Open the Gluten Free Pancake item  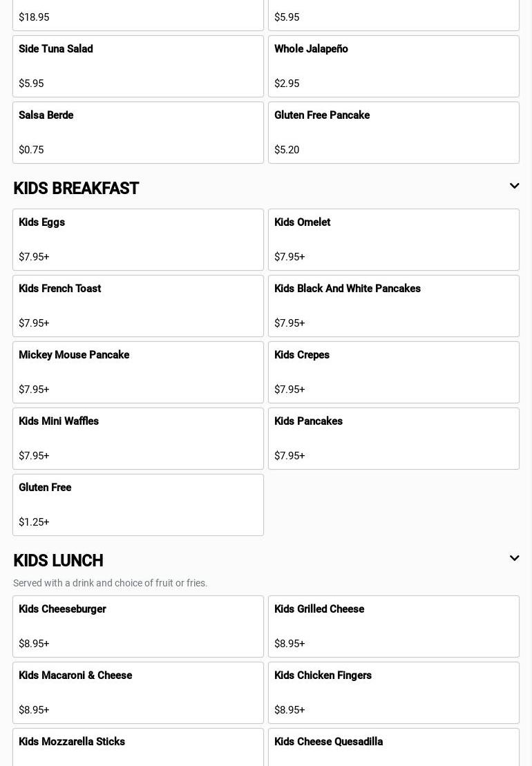click(394, 133)
